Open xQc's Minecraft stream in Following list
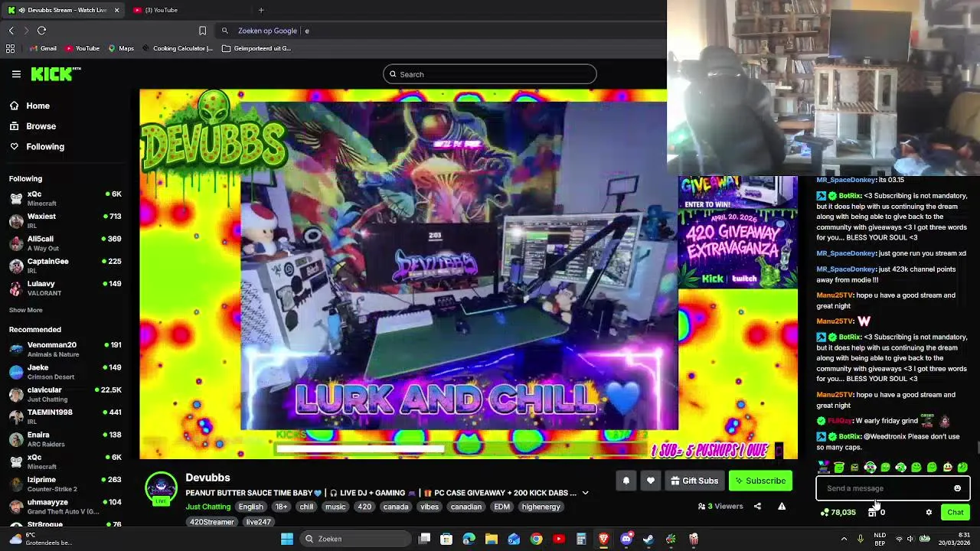Viewport: 980px width, 551px height. [x=66, y=199]
